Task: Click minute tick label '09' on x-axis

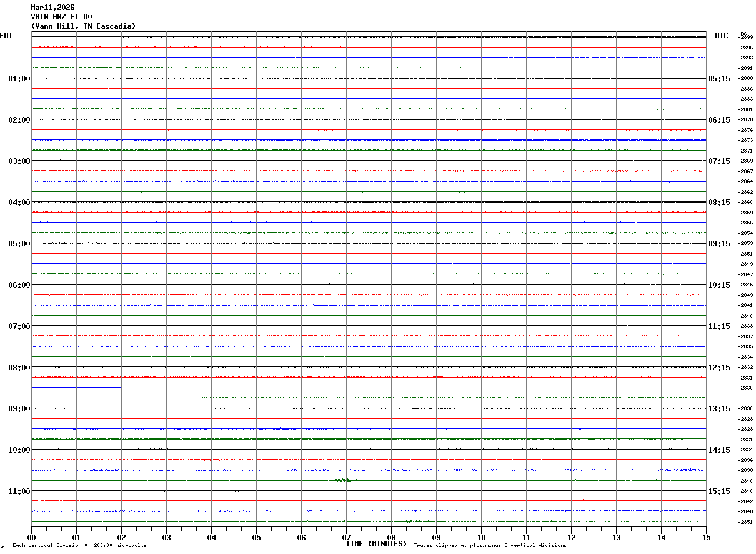Action: coord(436,537)
